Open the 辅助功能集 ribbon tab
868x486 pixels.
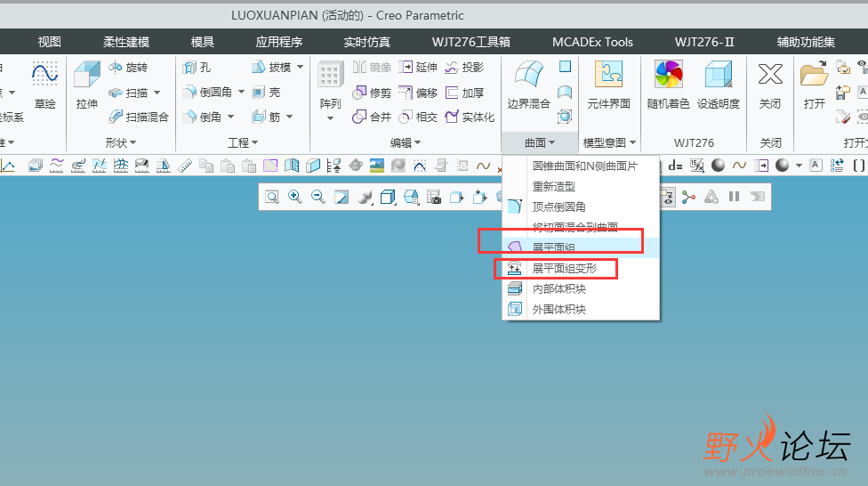click(x=806, y=42)
